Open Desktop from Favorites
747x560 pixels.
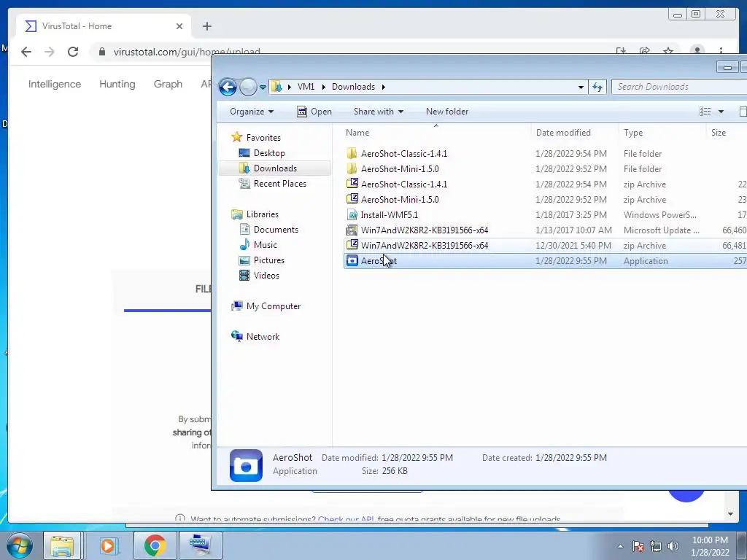click(x=262, y=153)
